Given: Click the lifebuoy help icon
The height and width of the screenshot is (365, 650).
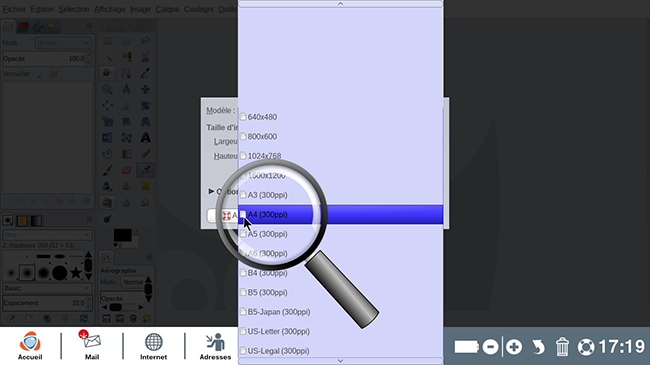Looking at the screenshot, I should [x=586, y=347].
